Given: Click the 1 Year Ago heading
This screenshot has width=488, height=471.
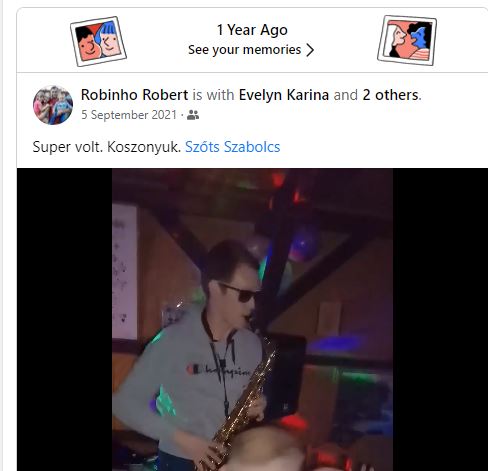Looking at the screenshot, I should pos(252,30).
